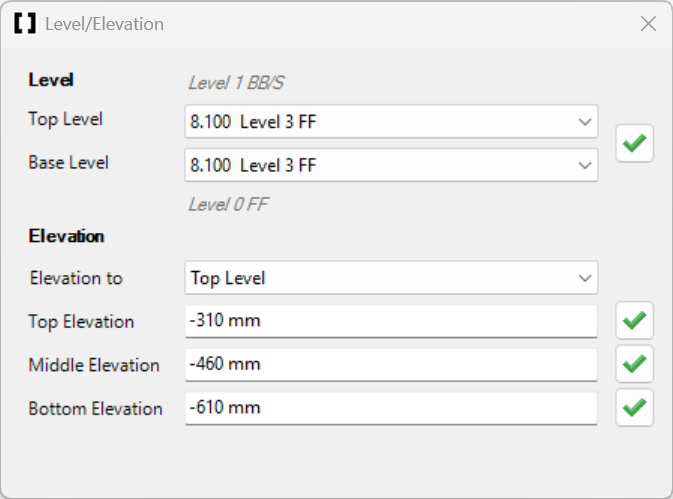Confirm Middle Elevation with its green checkmark

pos(634,364)
